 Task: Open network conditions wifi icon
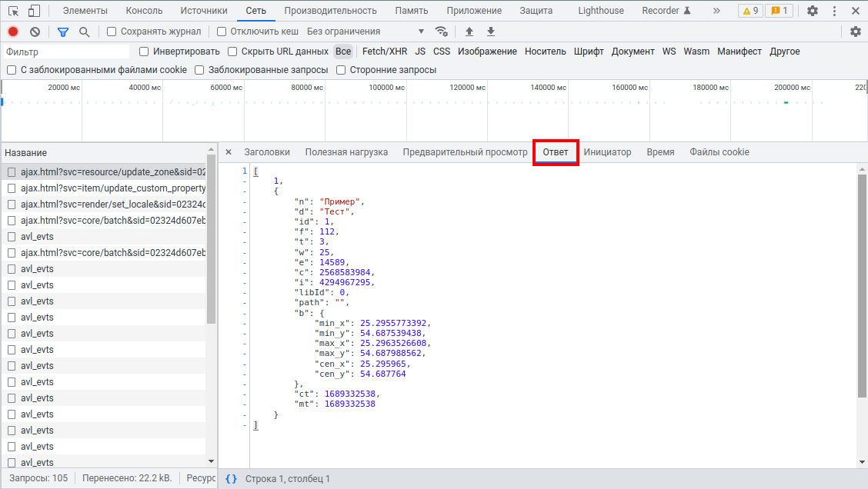click(x=442, y=32)
